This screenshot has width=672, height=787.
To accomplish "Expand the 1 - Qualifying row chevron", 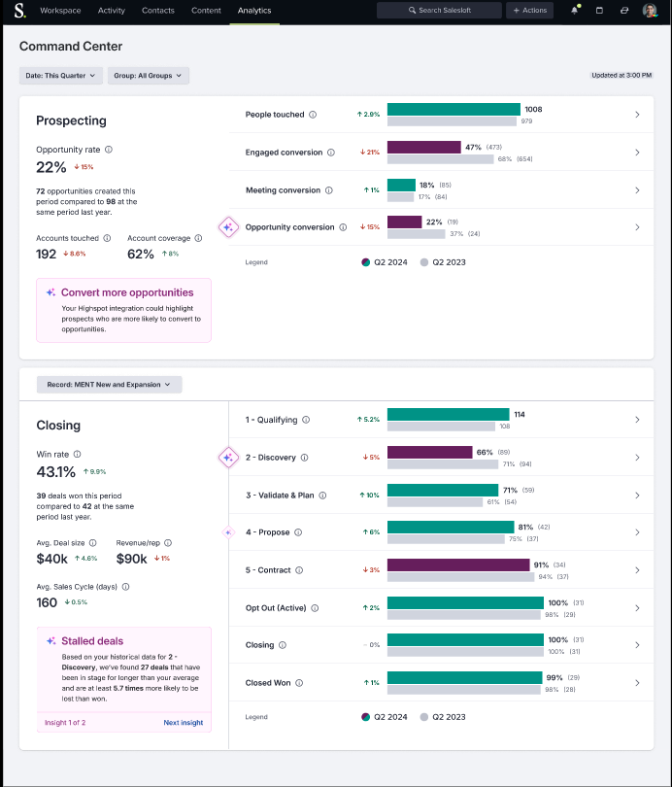I will pyautogui.click(x=637, y=420).
